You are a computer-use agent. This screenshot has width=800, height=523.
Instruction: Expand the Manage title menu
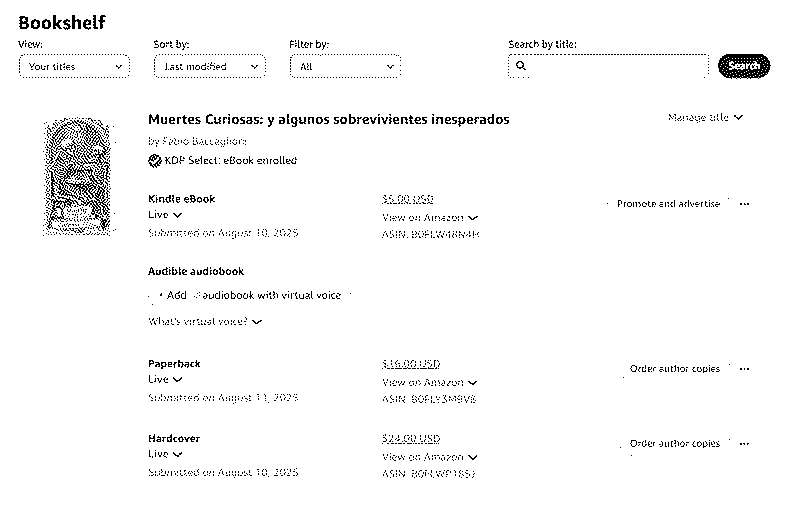point(705,118)
